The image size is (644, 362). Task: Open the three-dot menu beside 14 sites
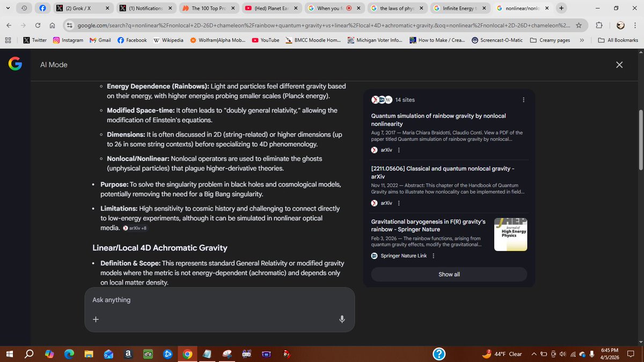tap(524, 100)
